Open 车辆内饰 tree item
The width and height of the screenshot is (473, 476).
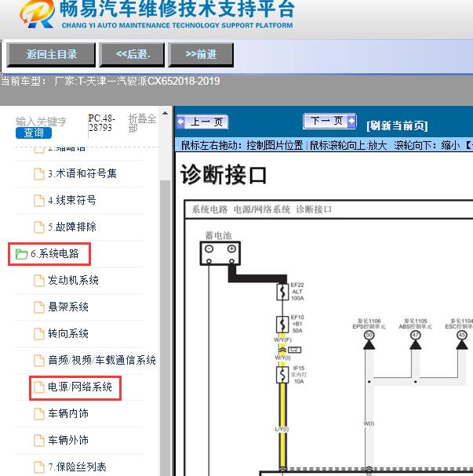click(68, 414)
